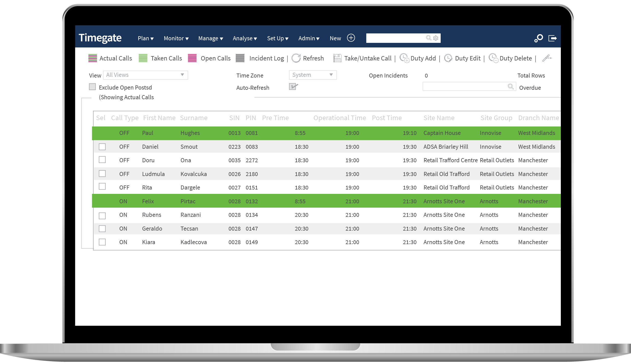This screenshot has height=364, width=631.
Task: Click the logout icon in top right
Action: (553, 38)
